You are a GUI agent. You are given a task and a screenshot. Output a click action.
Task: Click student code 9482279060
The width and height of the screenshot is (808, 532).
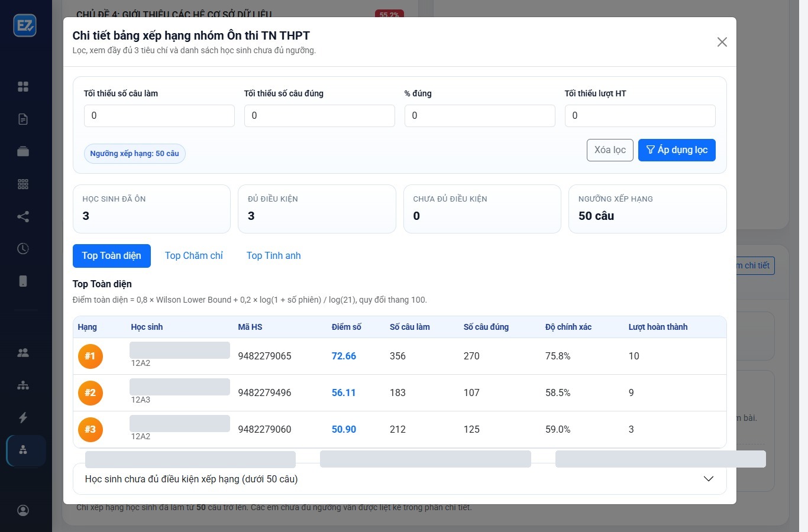[264, 429]
